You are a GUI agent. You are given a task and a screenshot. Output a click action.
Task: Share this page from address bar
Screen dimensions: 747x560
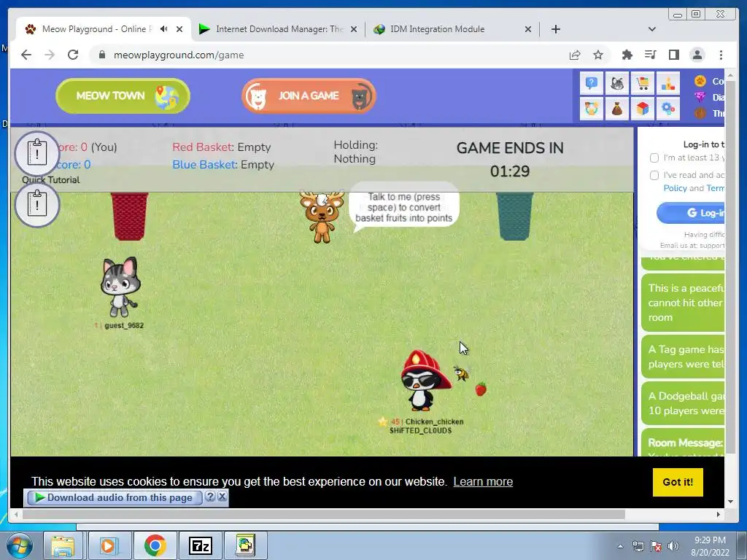(x=575, y=55)
